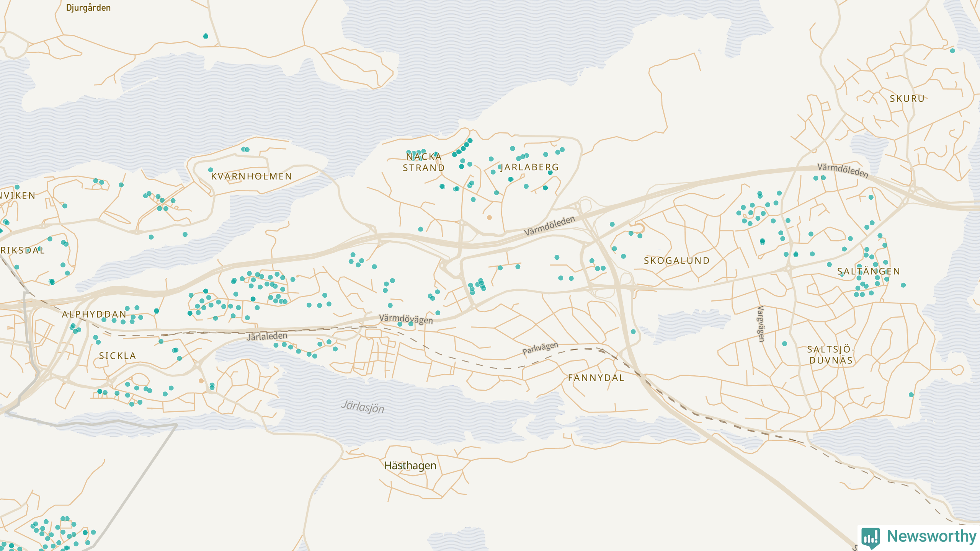Click the Alphyddan neighborhood label
The height and width of the screenshot is (551, 980).
tap(94, 314)
